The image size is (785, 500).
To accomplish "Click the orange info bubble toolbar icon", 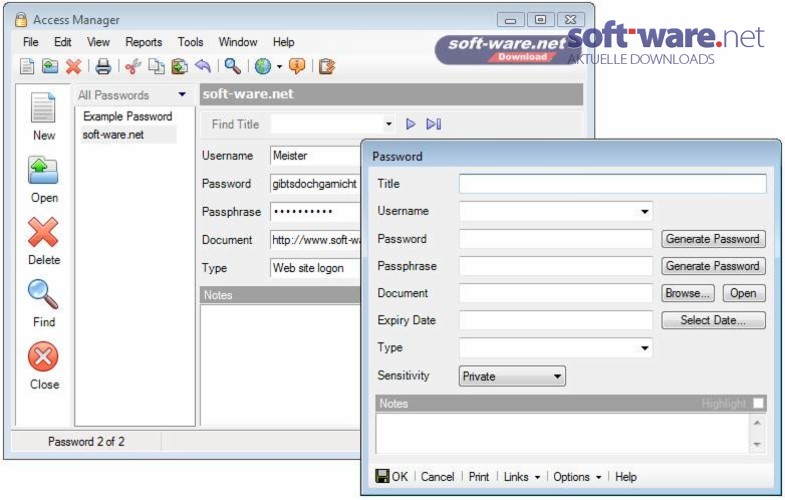I will coord(297,66).
